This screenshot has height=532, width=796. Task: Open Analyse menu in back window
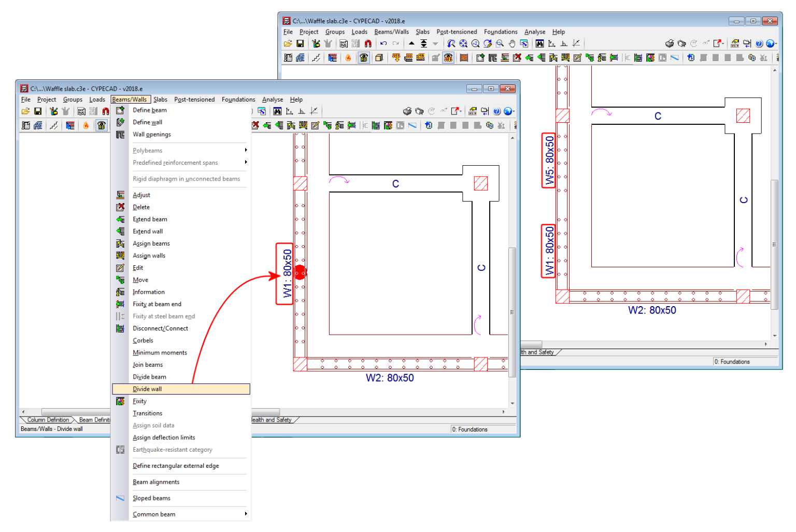pyautogui.click(x=535, y=32)
